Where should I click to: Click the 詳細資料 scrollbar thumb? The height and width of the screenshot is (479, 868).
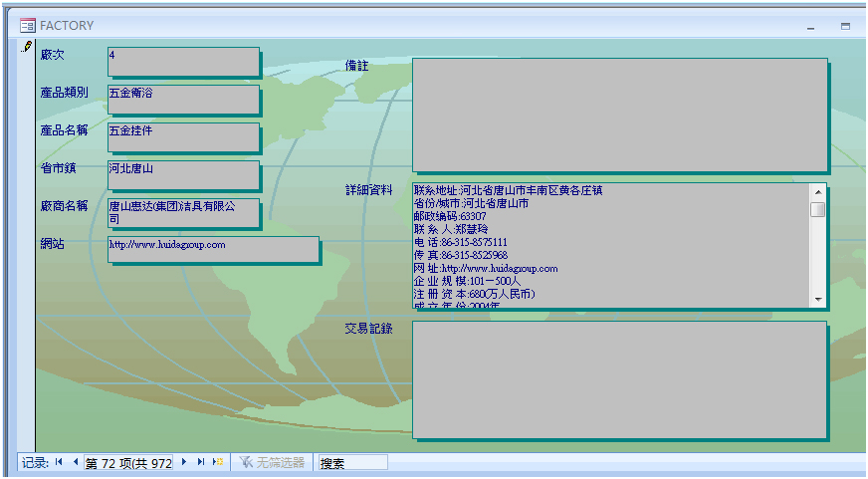pyautogui.click(x=817, y=209)
